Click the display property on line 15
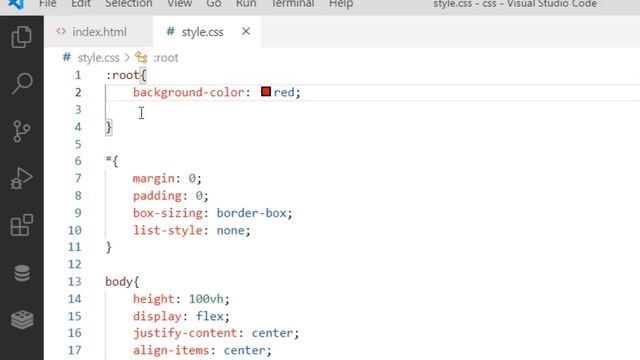This screenshot has width=640, height=360. point(157,316)
